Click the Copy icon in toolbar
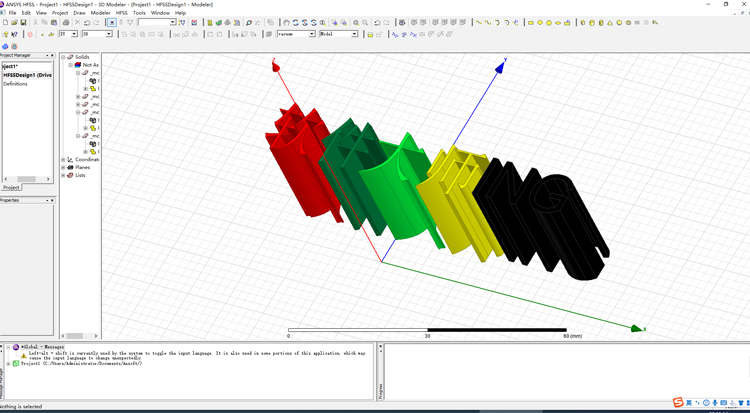 [44, 22]
